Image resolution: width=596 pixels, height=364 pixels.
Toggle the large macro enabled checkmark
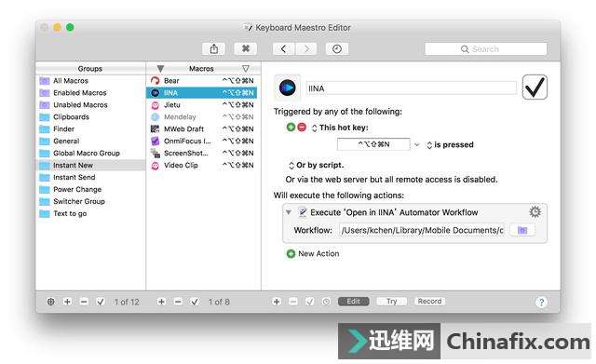[535, 88]
